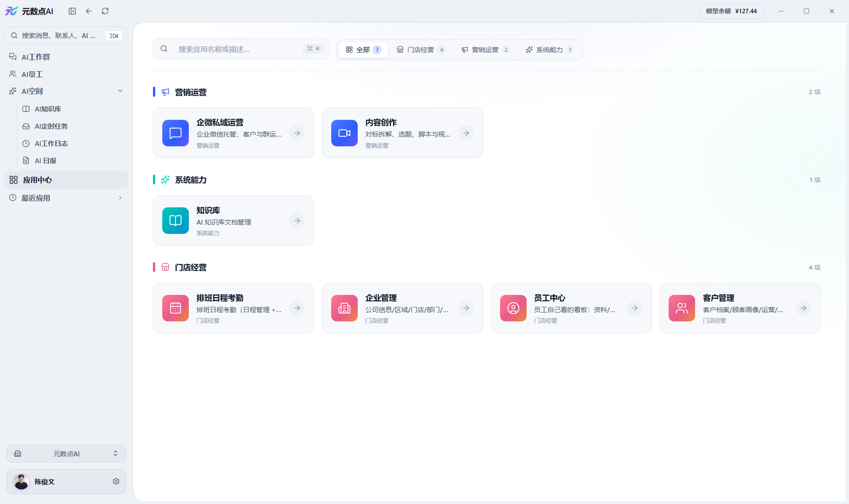Focus the sidebar 搜索消息、联系人 search box
This screenshot has height=504, width=849.
coord(66,35)
